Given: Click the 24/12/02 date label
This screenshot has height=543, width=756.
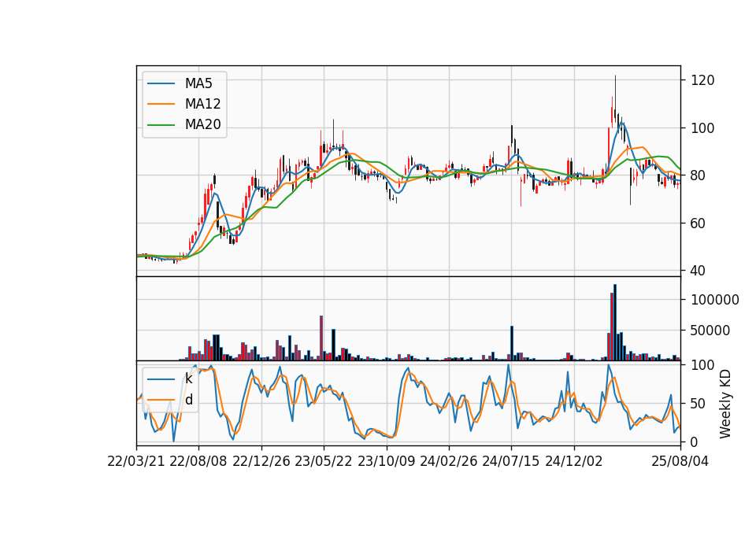Looking at the screenshot, I should [x=574, y=461].
